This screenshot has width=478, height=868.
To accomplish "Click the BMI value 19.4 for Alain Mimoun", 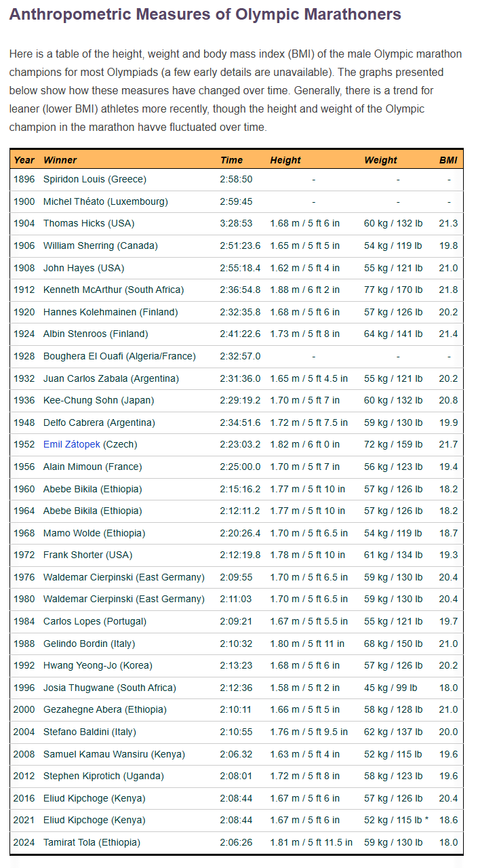I will tap(448, 467).
